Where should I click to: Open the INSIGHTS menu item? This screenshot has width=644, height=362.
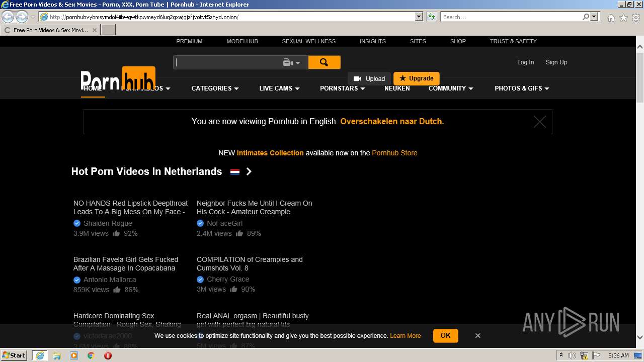pos(373,41)
